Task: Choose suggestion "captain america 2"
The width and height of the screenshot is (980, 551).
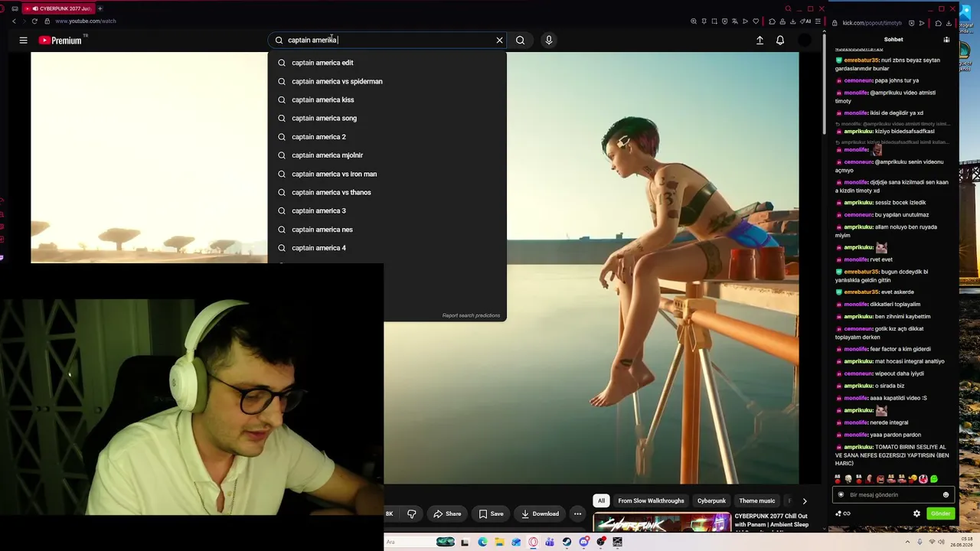Action: click(387, 137)
